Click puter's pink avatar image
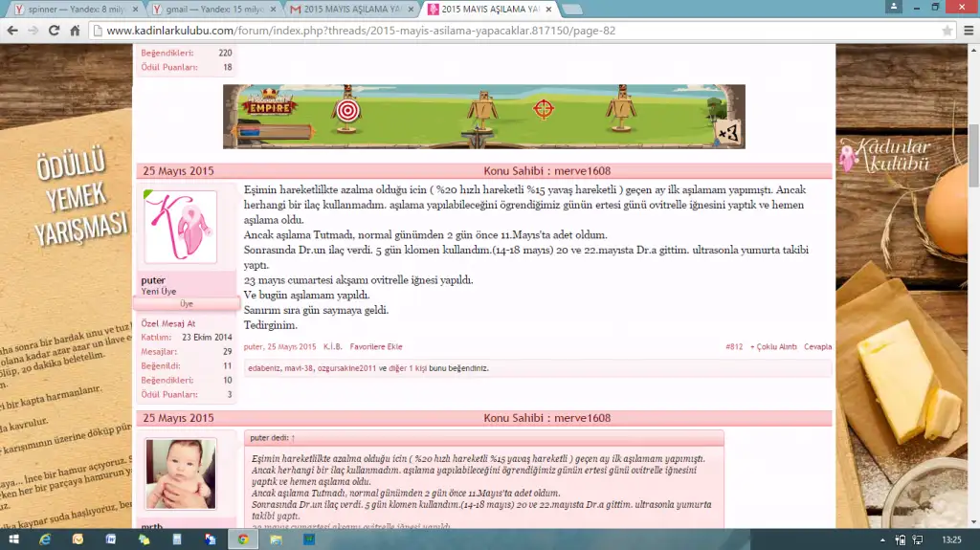The width and height of the screenshot is (980, 550). (x=180, y=227)
